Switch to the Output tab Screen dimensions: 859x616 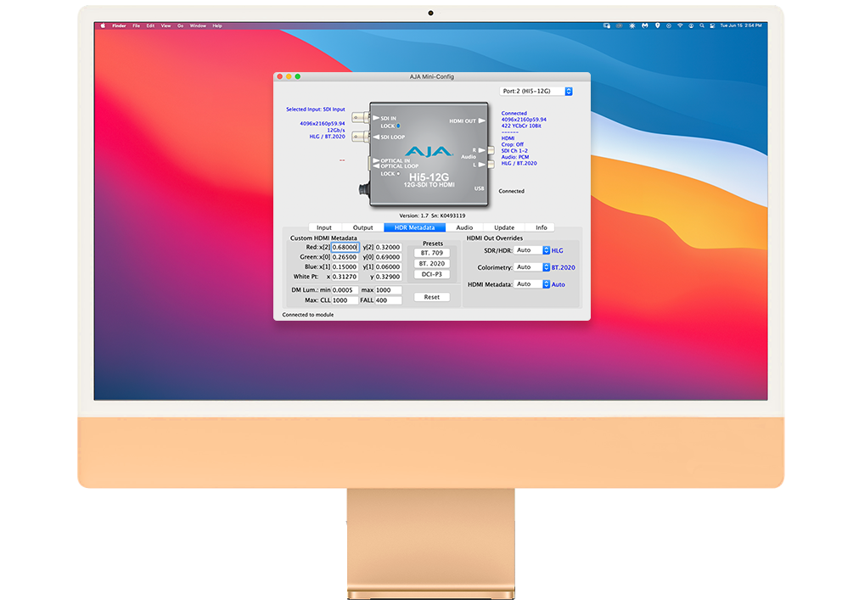[x=363, y=227]
